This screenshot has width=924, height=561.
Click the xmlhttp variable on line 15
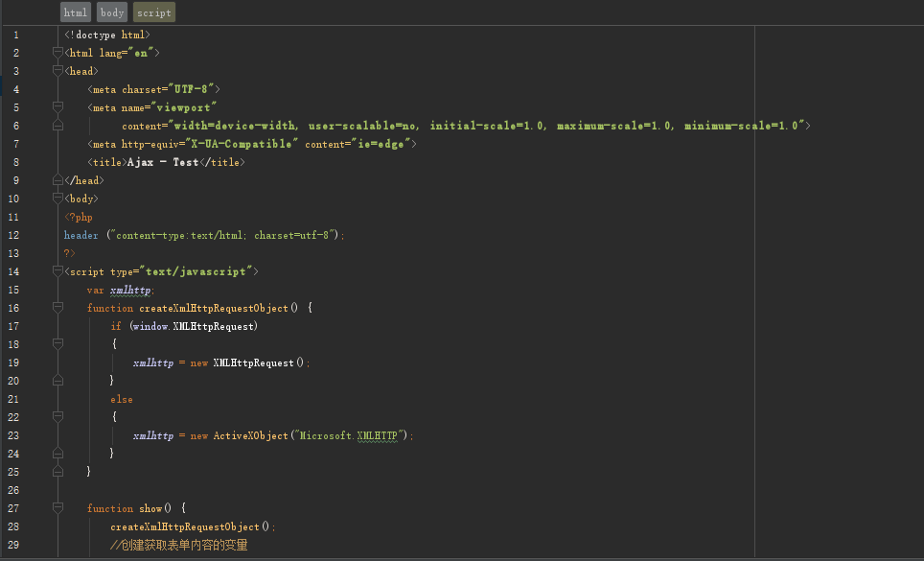(x=130, y=290)
